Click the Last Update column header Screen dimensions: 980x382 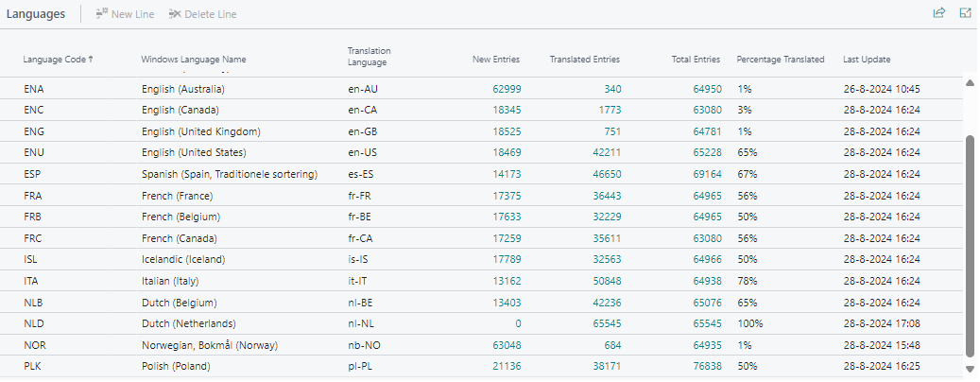[x=867, y=60]
